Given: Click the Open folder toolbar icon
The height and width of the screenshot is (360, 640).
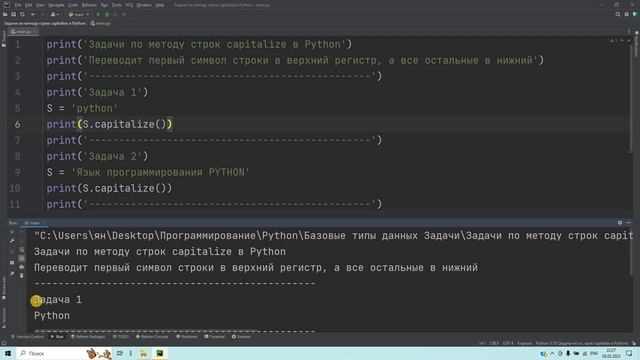Looking at the screenshot, I should (x=5, y=14).
